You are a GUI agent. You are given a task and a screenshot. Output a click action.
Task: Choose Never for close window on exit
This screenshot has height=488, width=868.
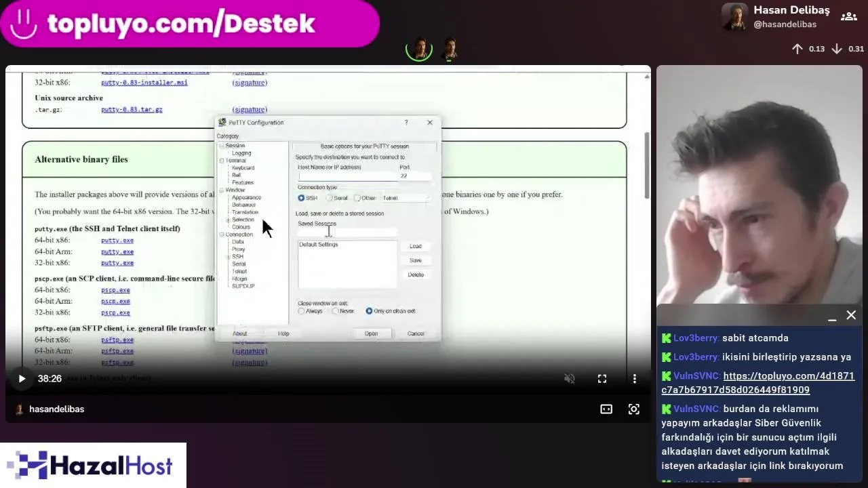(335, 311)
